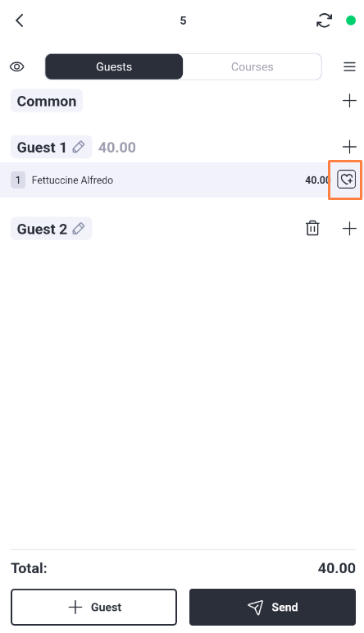
Task: Click quantity badge of Fettuccine Alfredo
Action: pyautogui.click(x=18, y=180)
